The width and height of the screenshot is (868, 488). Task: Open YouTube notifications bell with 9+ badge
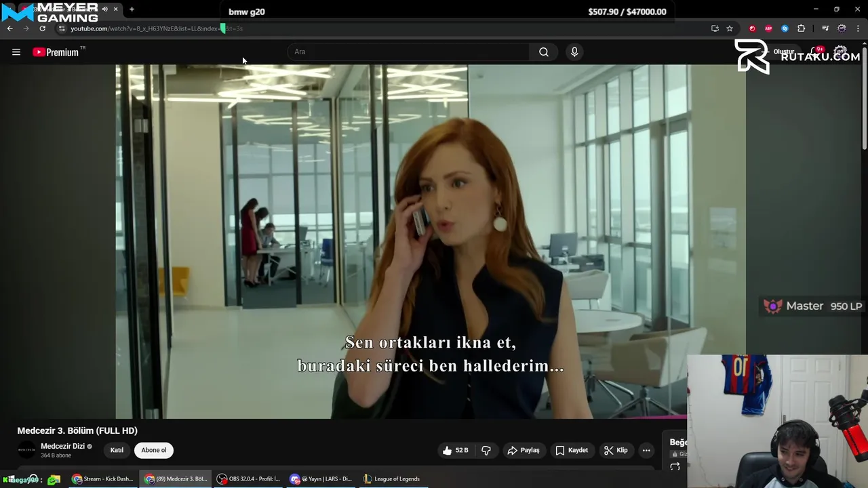[x=818, y=52]
